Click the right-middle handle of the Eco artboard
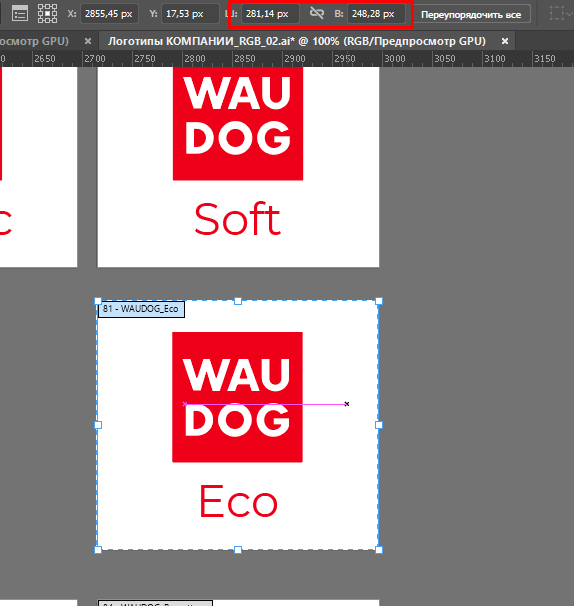574x606 pixels. point(379,425)
